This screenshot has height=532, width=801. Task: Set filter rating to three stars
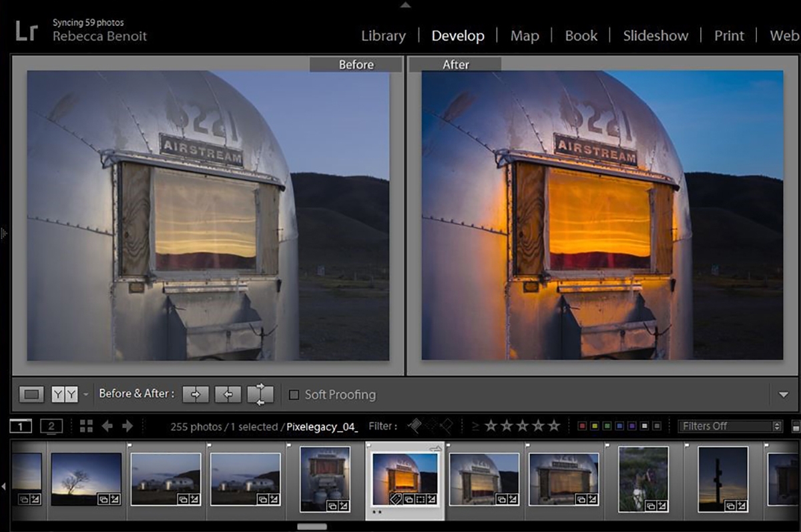coord(523,426)
